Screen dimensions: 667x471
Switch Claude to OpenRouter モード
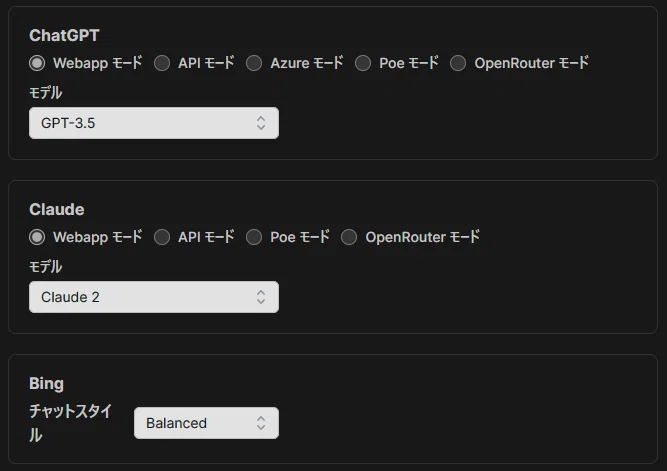click(x=349, y=237)
